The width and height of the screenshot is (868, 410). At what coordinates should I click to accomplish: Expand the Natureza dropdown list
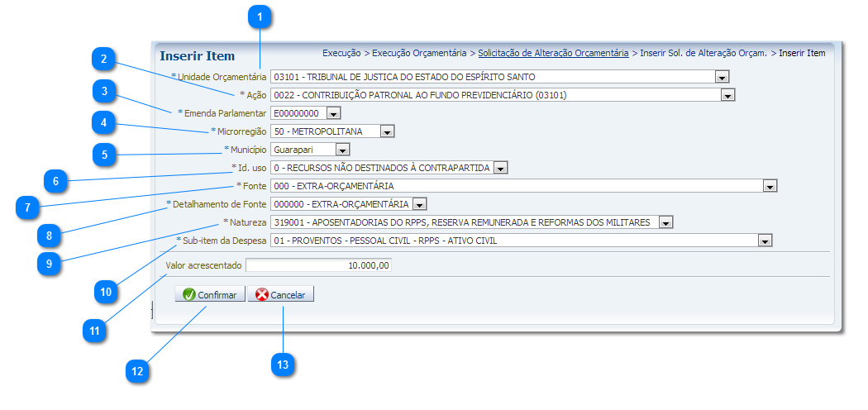665,222
